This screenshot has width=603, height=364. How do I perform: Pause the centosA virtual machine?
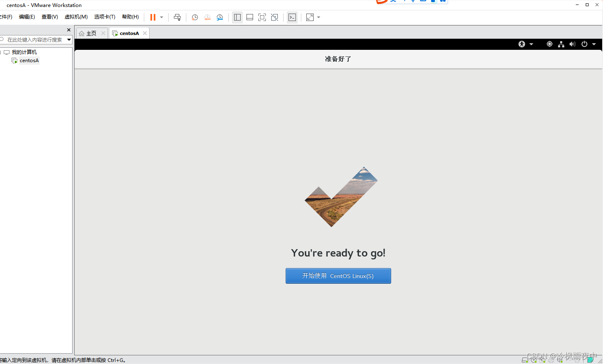[x=153, y=17]
